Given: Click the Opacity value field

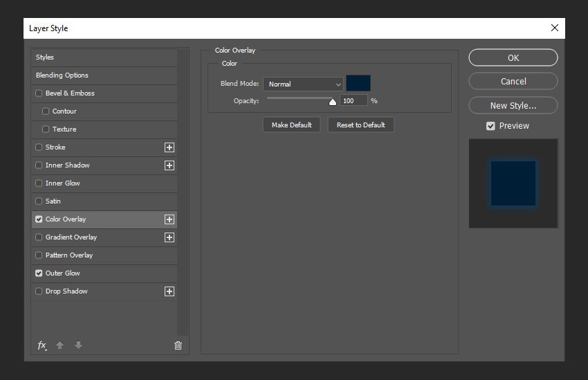Looking at the screenshot, I should pos(353,100).
